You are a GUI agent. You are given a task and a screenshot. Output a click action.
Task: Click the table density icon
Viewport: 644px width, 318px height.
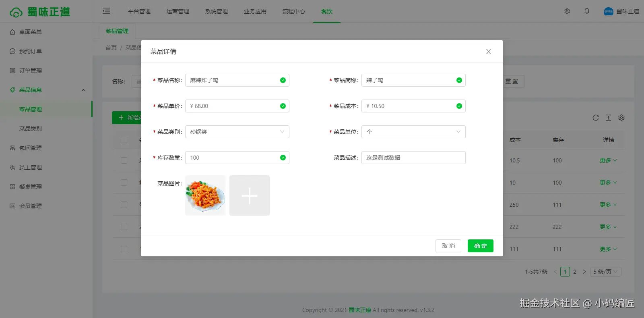(609, 118)
